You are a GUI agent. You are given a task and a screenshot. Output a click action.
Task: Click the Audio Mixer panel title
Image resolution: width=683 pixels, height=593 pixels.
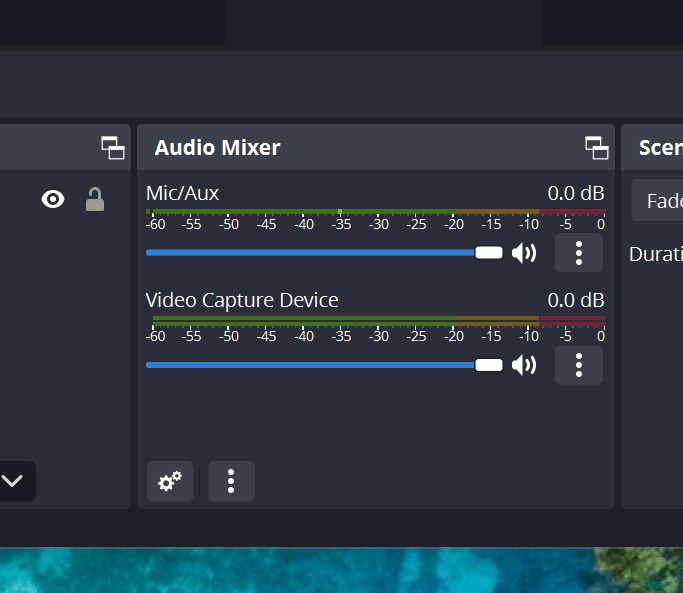[217, 148]
